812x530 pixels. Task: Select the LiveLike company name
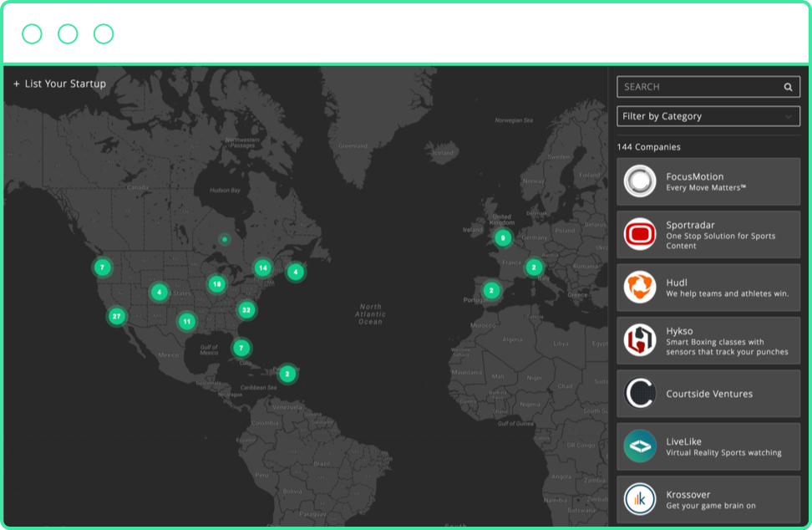tap(683, 441)
